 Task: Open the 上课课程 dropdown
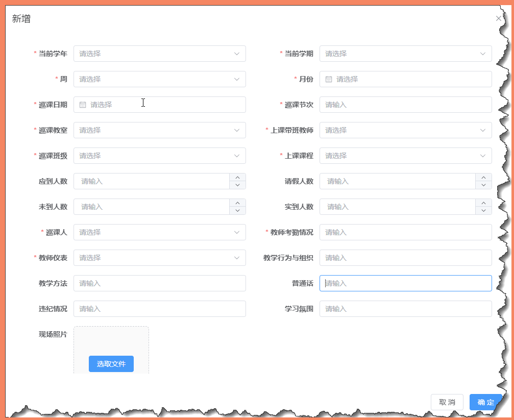tap(405, 156)
